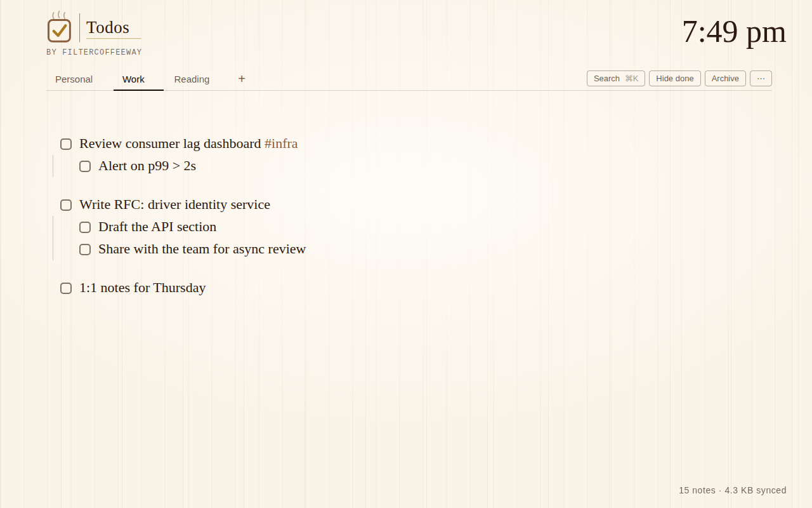The image size is (812, 508).
Task: Open the Archive button
Action: pyautogui.click(x=725, y=79)
